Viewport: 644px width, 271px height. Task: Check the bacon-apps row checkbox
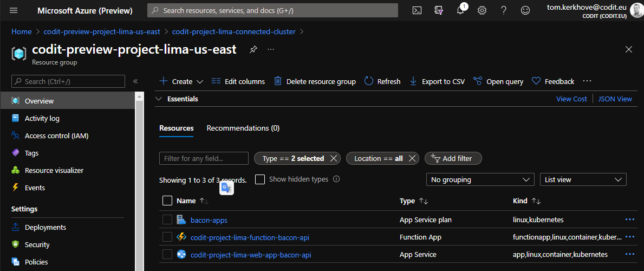click(167, 220)
